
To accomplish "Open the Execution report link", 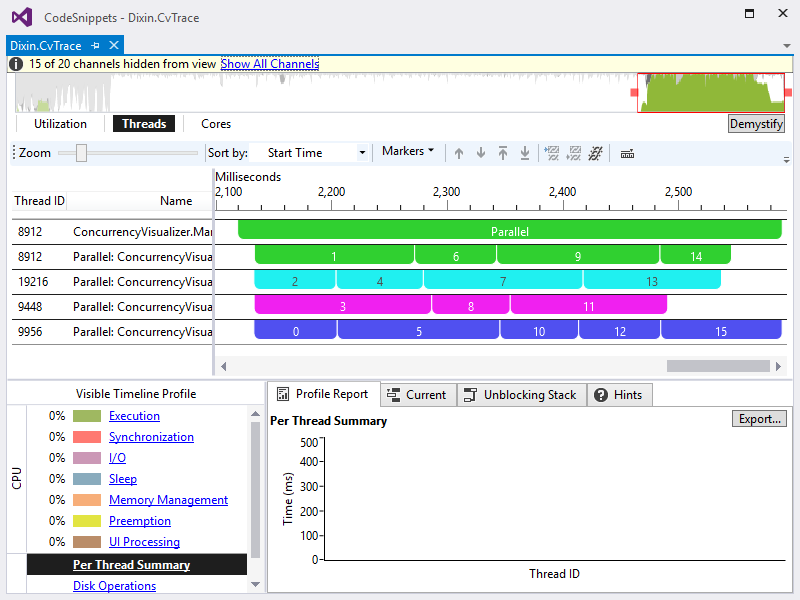I will click(x=134, y=416).
